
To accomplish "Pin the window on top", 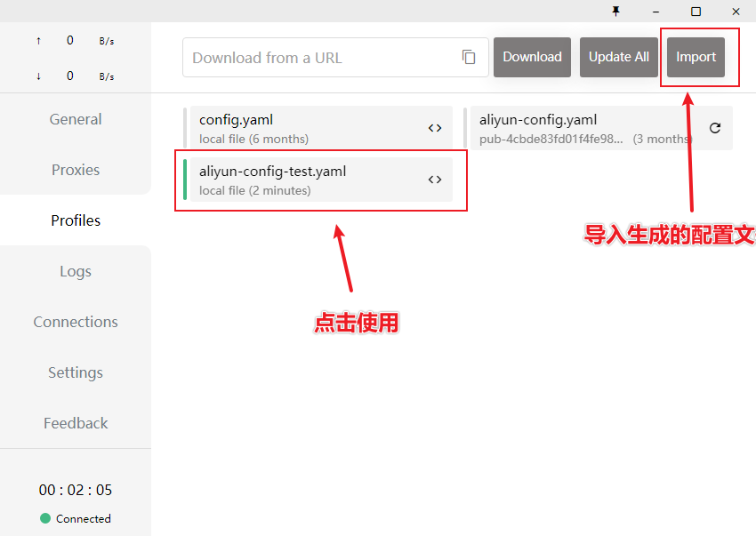I will tap(615, 11).
